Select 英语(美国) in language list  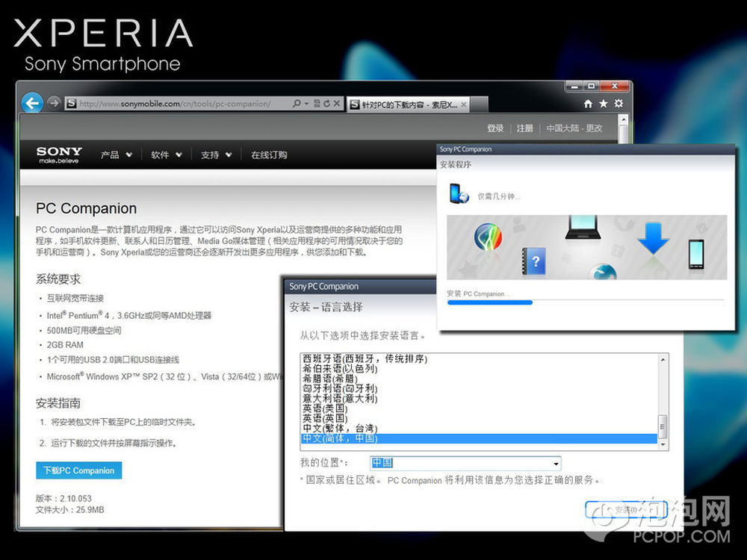click(480, 408)
